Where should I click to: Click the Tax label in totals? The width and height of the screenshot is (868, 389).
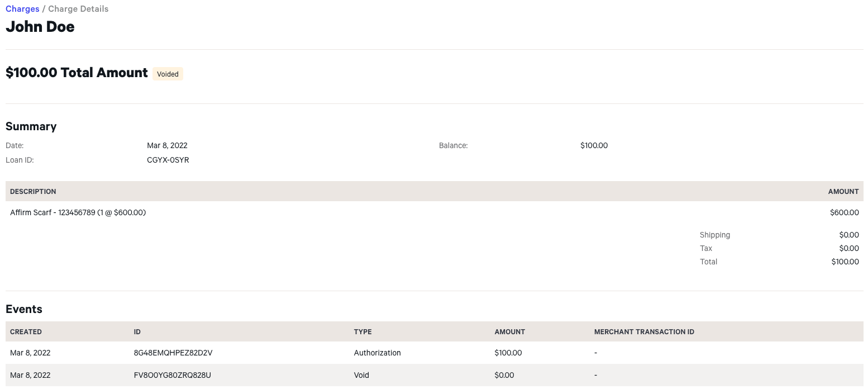pyautogui.click(x=706, y=248)
